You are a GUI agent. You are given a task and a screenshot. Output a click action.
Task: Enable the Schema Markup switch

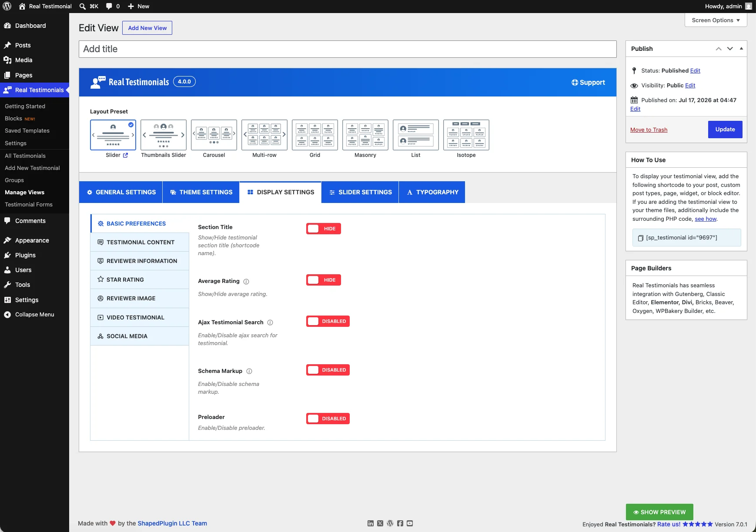pyautogui.click(x=328, y=370)
